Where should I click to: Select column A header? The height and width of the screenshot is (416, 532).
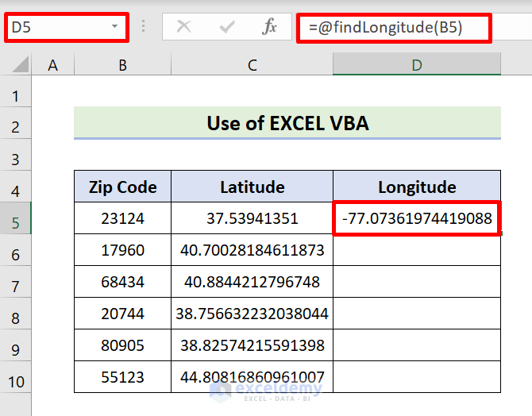point(52,64)
